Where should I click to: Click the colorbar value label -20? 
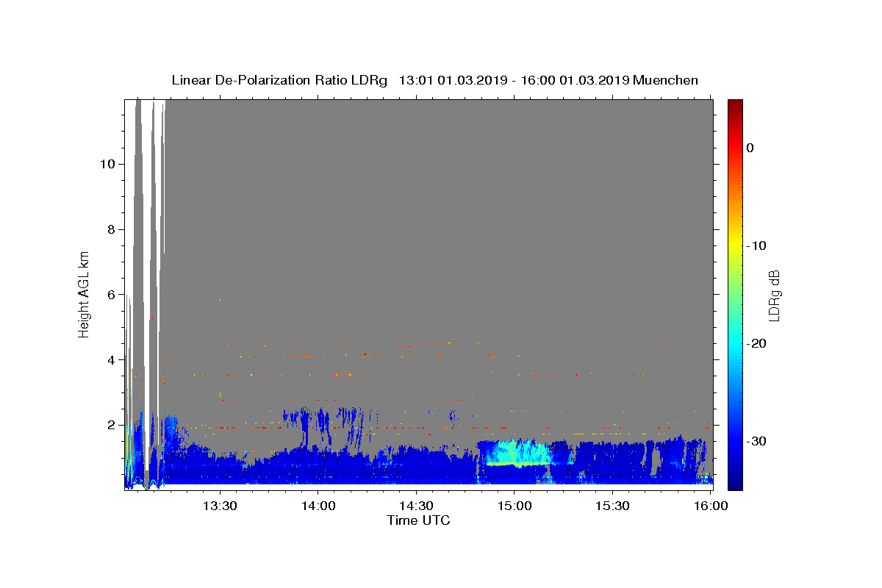click(757, 343)
